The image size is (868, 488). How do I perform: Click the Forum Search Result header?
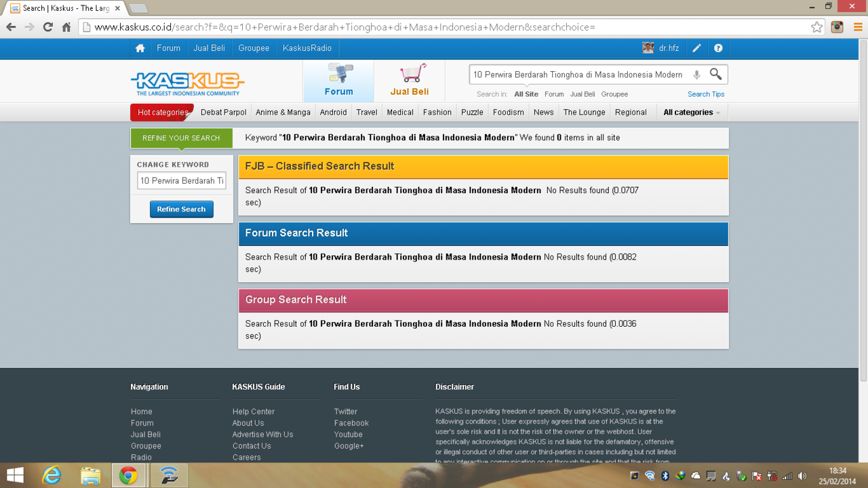tap(484, 233)
